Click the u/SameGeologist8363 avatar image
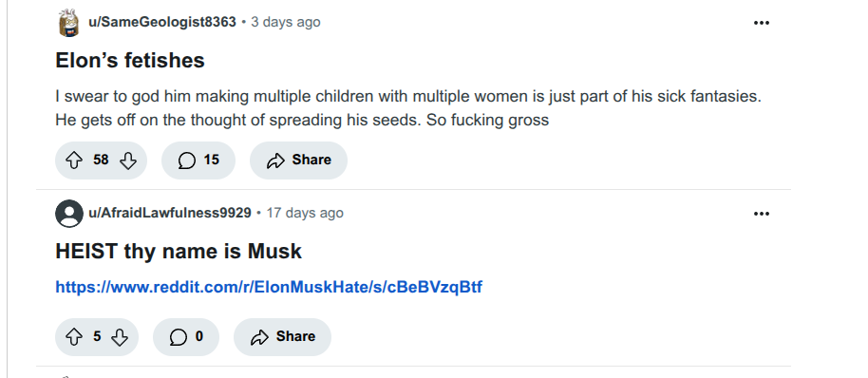The image size is (868, 378). (x=69, y=23)
